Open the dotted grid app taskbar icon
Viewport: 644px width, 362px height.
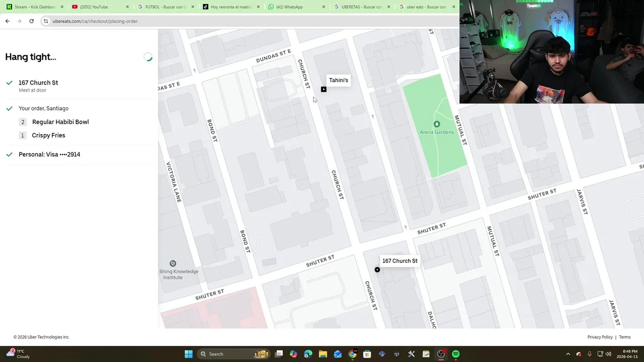pyautogui.click(x=396, y=354)
